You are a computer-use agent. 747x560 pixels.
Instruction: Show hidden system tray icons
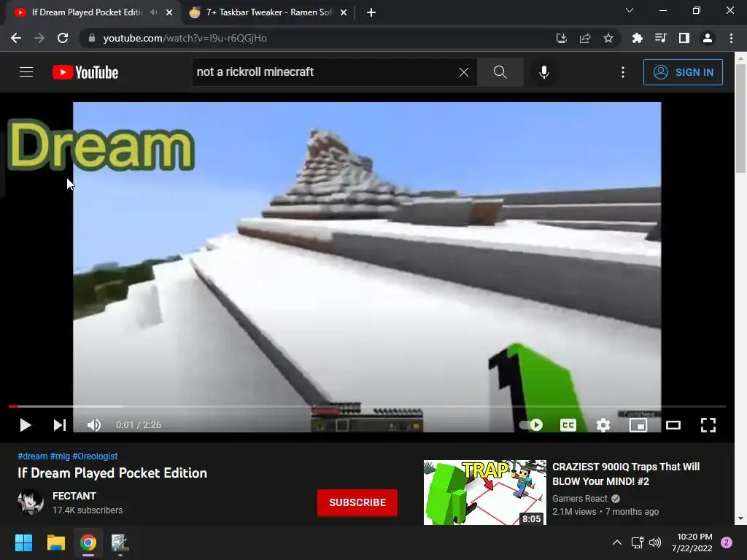tap(617, 542)
